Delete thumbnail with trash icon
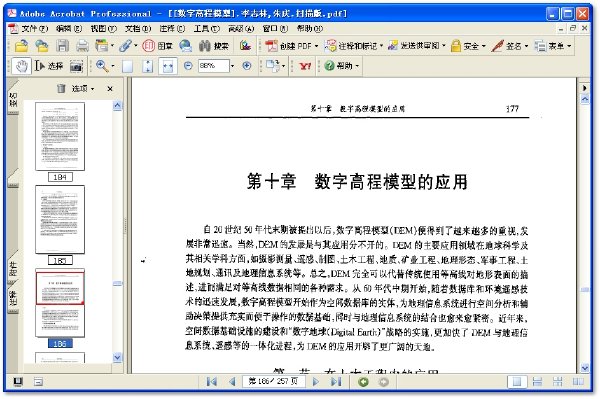Viewport: 600px width, 399px height. pyautogui.click(x=61, y=88)
